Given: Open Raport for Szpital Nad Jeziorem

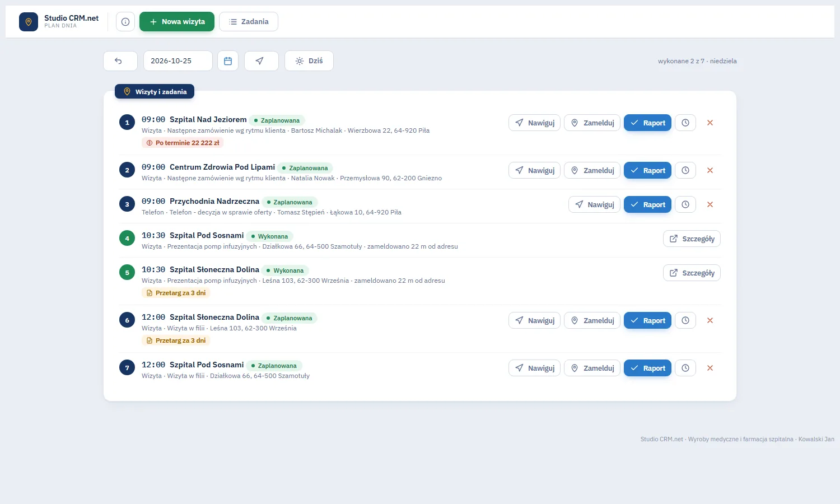Looking at the screenshot, I should click(x=647, y=123).
